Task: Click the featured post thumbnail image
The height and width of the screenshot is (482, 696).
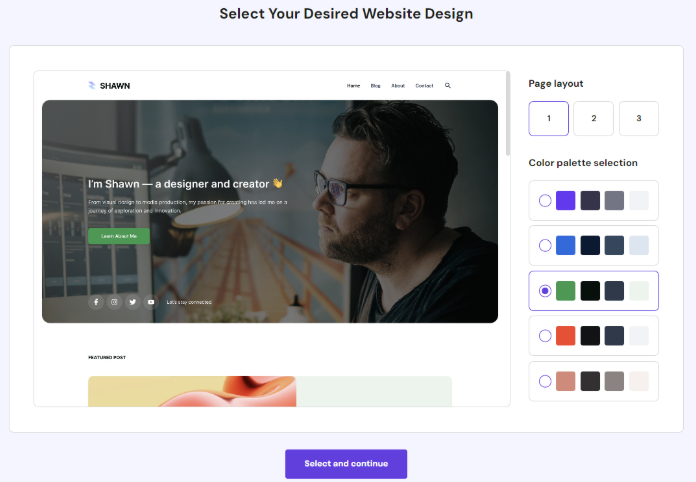Action: click(x=192, y=391)
